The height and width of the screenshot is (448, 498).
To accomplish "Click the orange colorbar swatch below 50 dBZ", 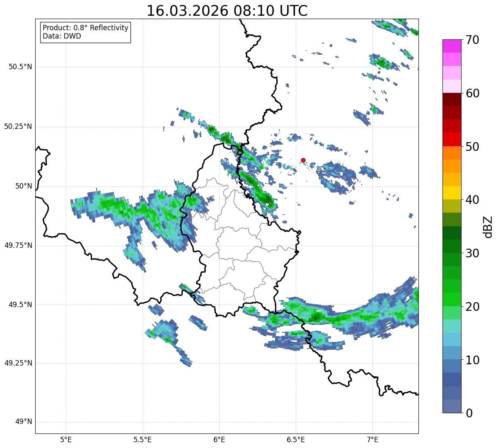I will tap(452, 153).
